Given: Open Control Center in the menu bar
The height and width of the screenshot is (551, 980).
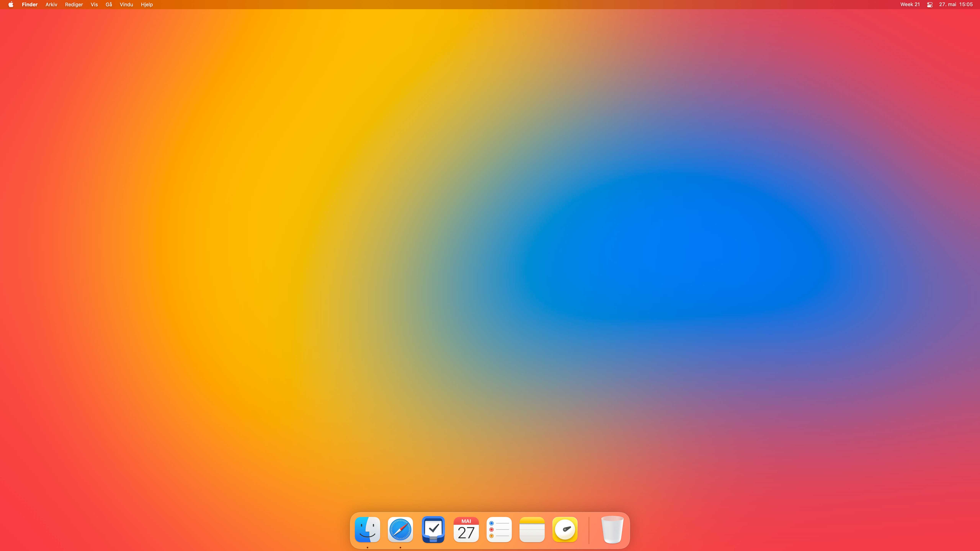Looking at the screenshot, I should pyautogui.click(x=929, y=5).
